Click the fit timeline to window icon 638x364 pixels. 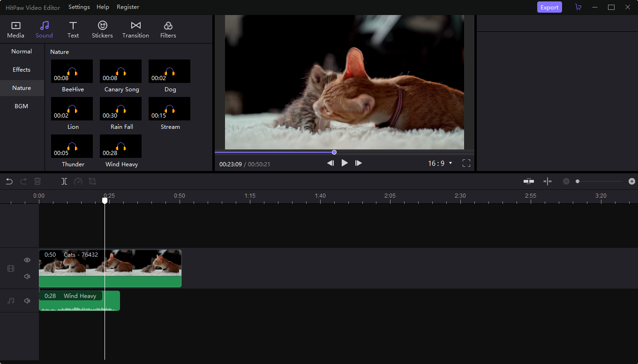pyautogui.click(x=529, y=181)
